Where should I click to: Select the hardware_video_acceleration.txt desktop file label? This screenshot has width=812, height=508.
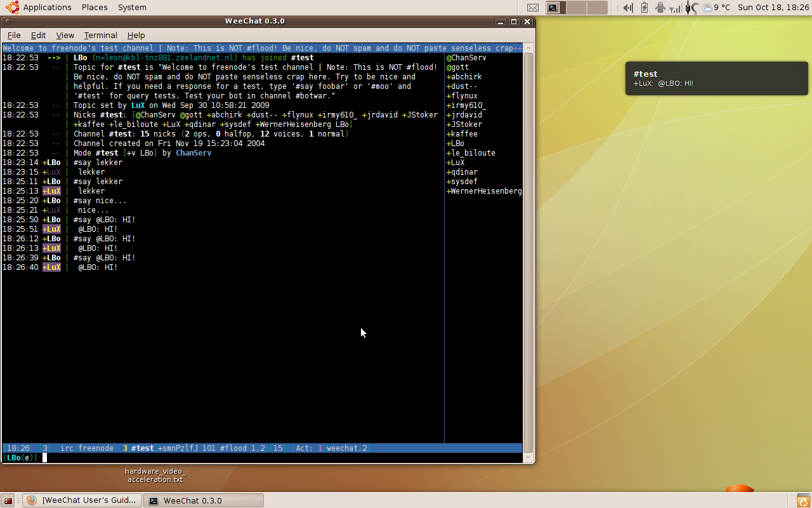click(155, 475)
